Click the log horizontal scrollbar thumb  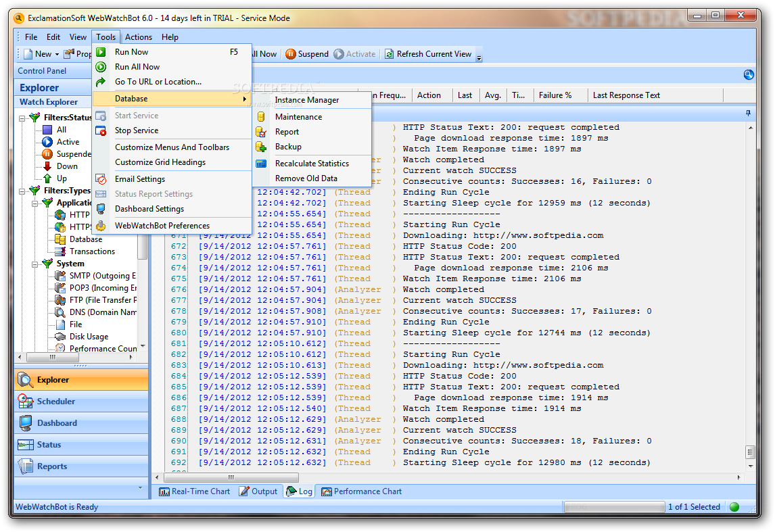(231, 478)
